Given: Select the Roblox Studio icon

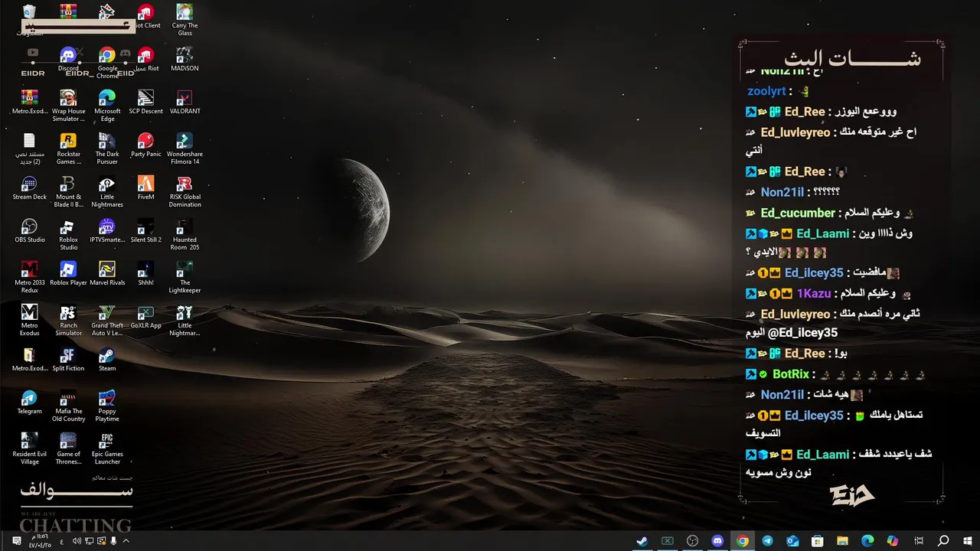Looking at the screenshot, I should coord(68,234).
